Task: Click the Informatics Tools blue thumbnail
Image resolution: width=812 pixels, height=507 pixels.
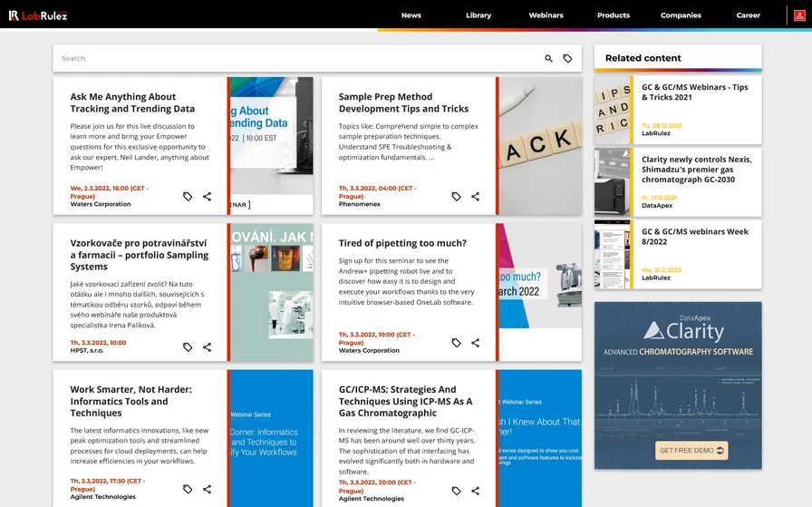Action: coord(271,438)
